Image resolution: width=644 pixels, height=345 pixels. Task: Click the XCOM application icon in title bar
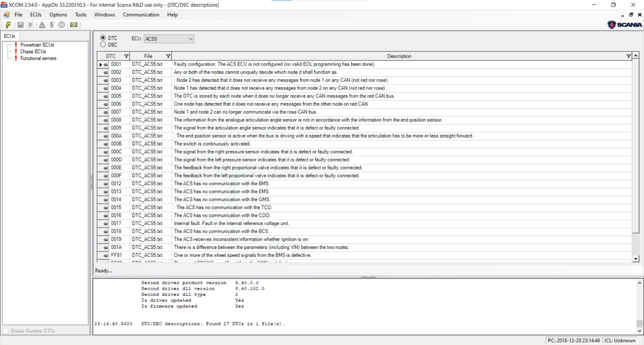pos(4,5)
